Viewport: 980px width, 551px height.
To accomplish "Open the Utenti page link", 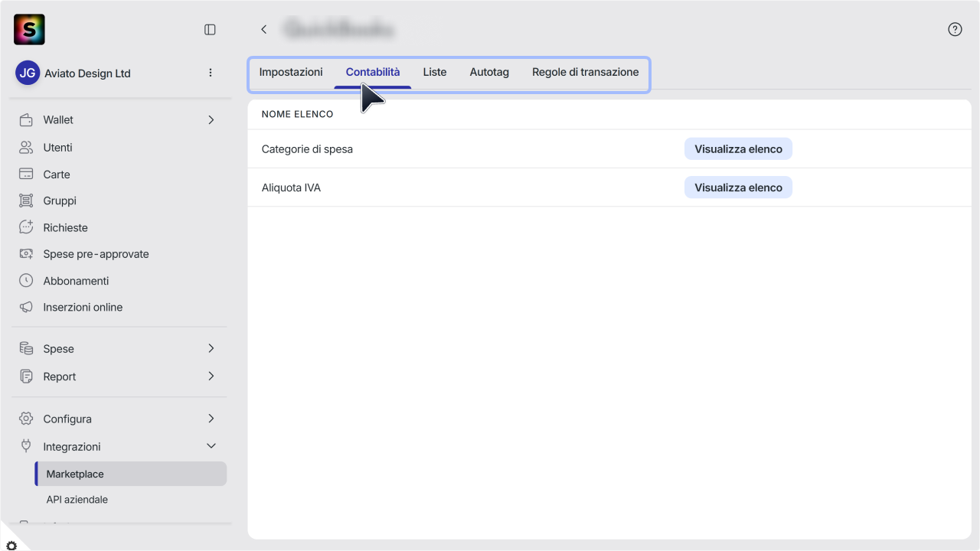I will click(x=58, y=148).
